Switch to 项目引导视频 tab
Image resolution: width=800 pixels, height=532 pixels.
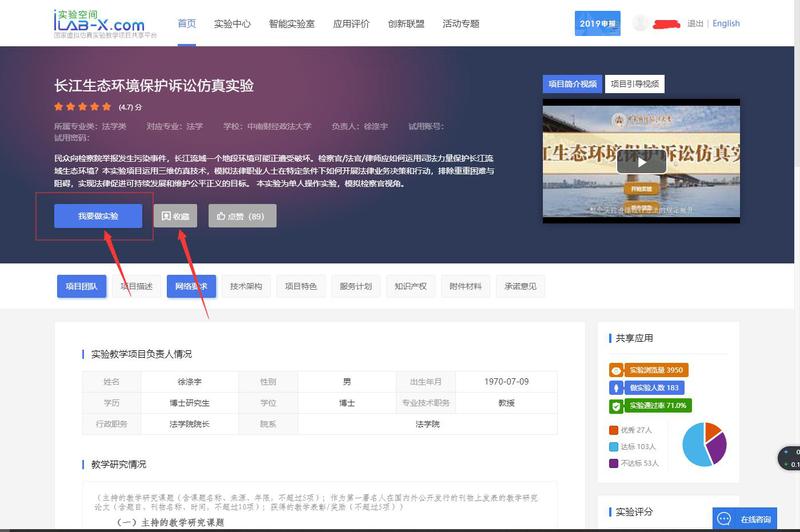pos(635,84)
